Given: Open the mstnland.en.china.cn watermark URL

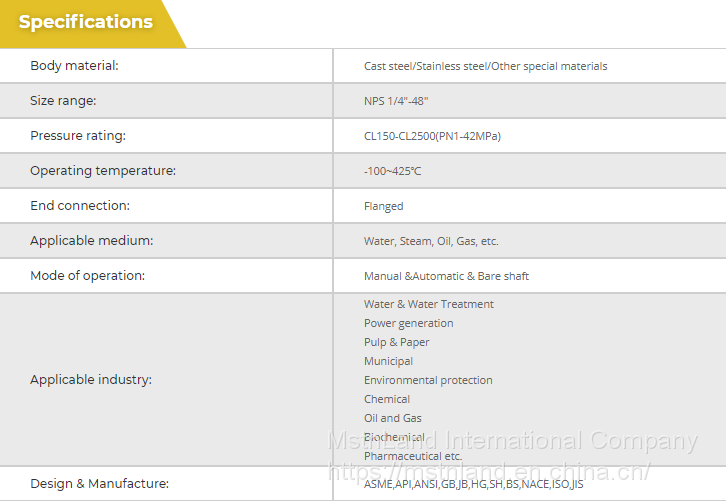Looking at the screenshot, I should coord(490,471).
